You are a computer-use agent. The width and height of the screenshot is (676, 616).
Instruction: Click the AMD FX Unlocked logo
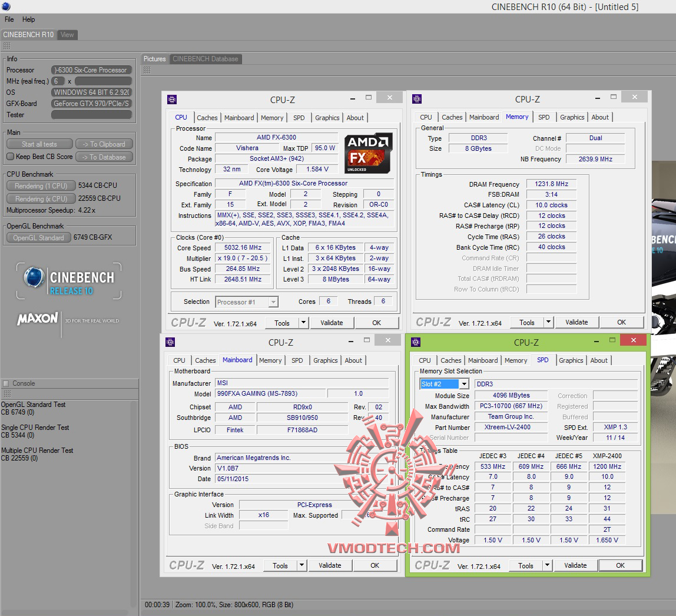click(369, 153)
